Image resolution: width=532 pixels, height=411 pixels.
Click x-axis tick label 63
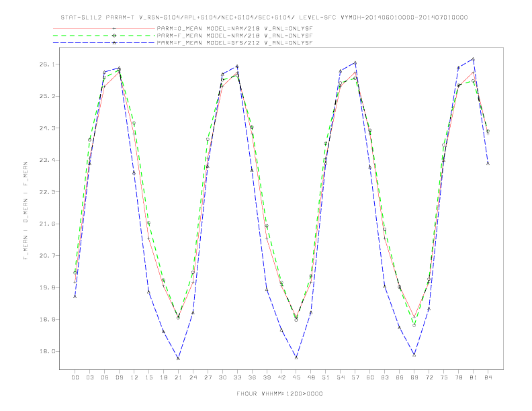pos(385,377)
